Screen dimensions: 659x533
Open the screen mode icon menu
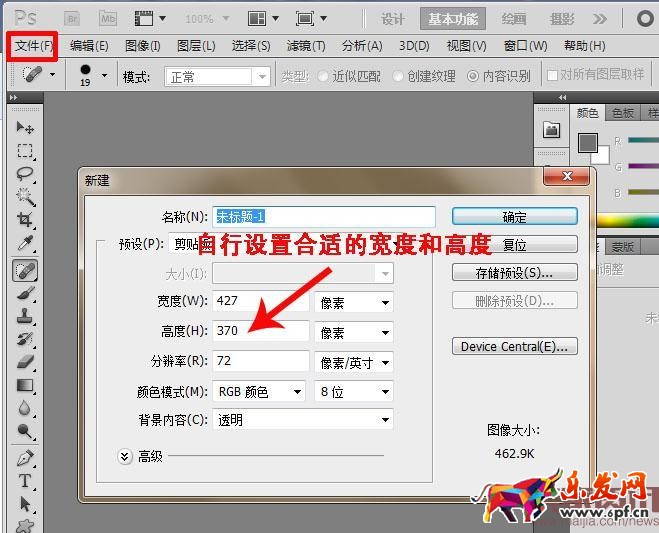tap(311, 19)
